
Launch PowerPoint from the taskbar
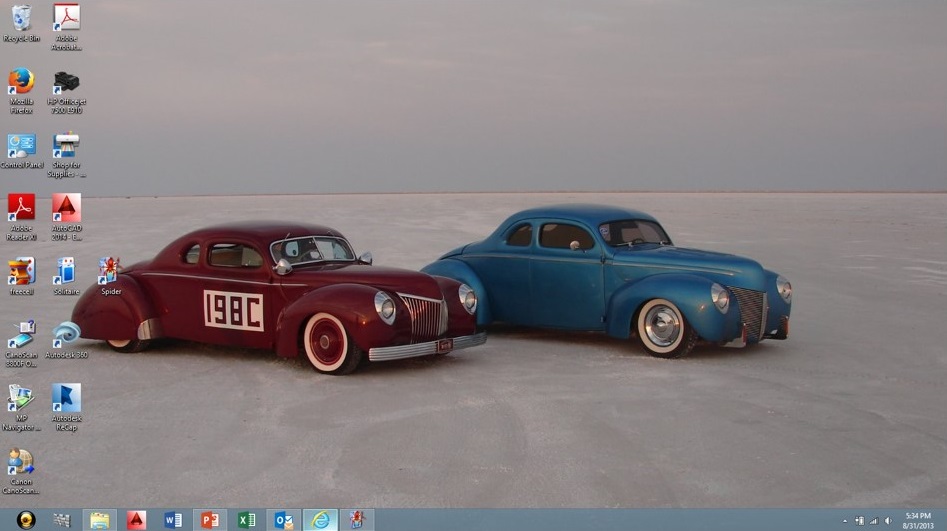point(210,520)
